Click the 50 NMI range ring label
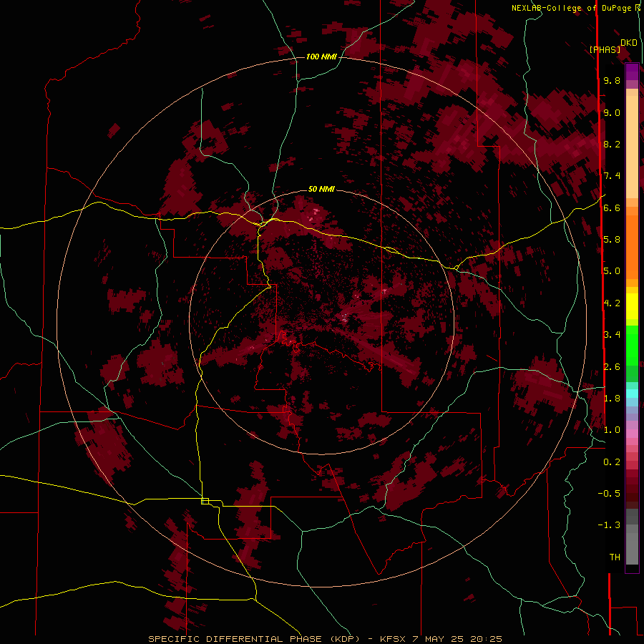The height and width of the screenshot is (644, 644). (321, 189)
